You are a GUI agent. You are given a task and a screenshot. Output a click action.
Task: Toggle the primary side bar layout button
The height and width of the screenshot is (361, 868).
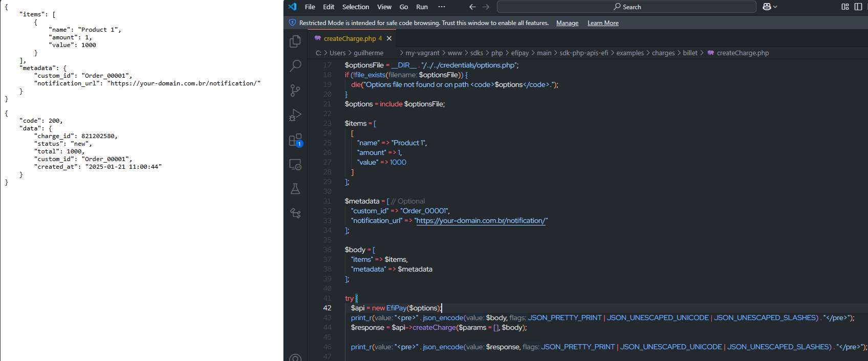pyautogui.click(x=858, y=7)
